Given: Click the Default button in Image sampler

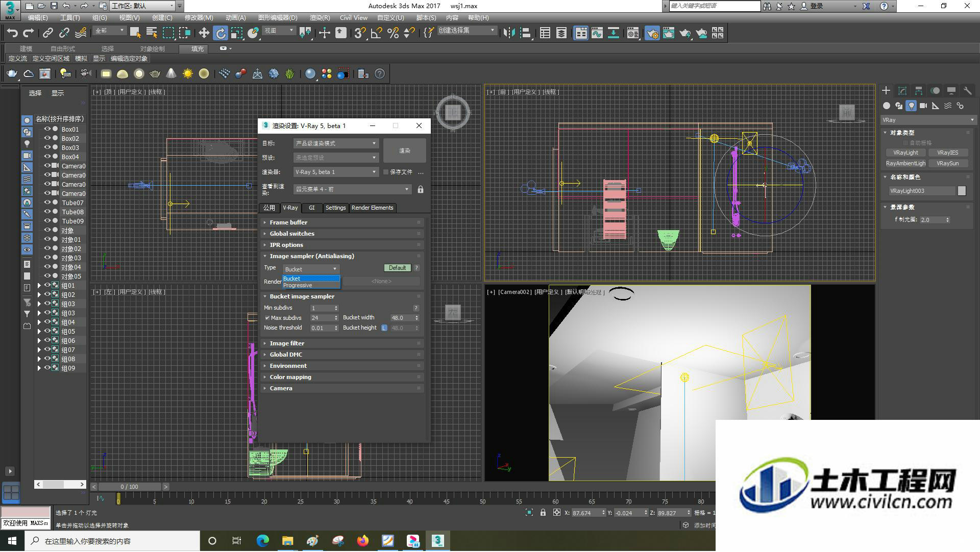Looking at the screenshot, I should (397, 268).
